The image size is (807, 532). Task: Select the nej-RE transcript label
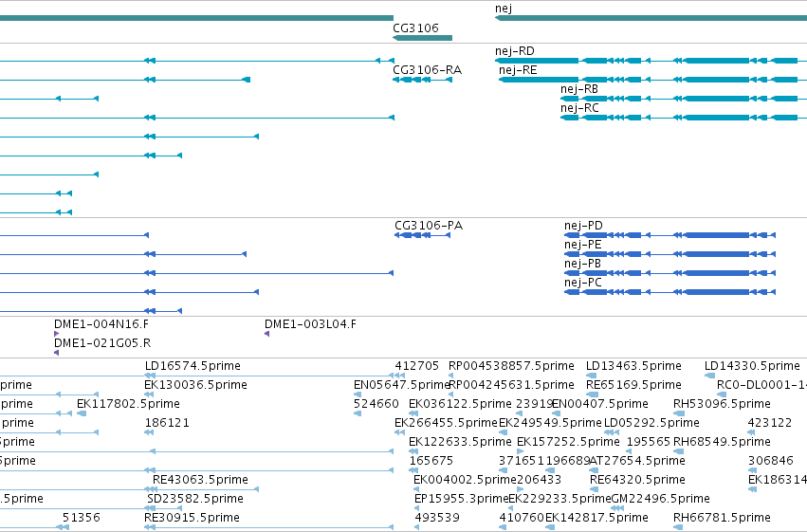pos(518,70)
